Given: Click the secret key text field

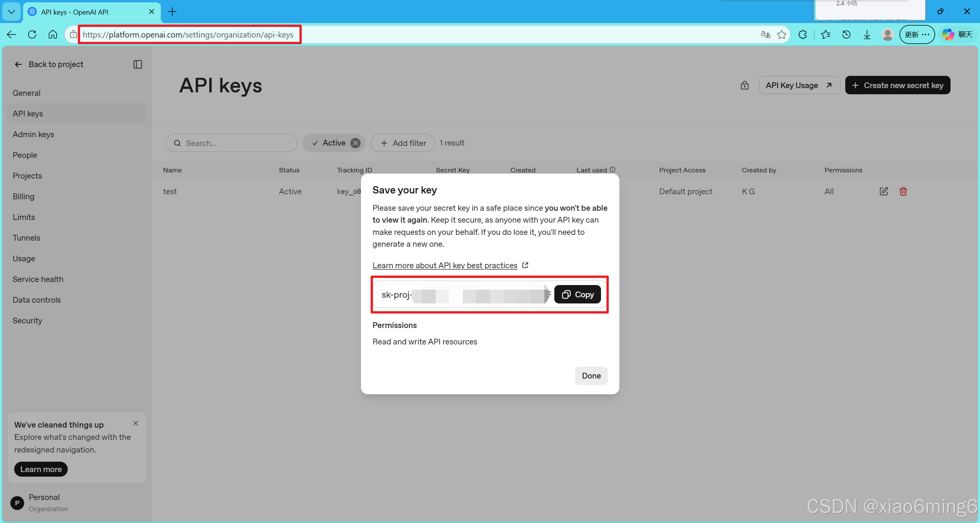Looking at the screenshot, I should pos(463,294).
